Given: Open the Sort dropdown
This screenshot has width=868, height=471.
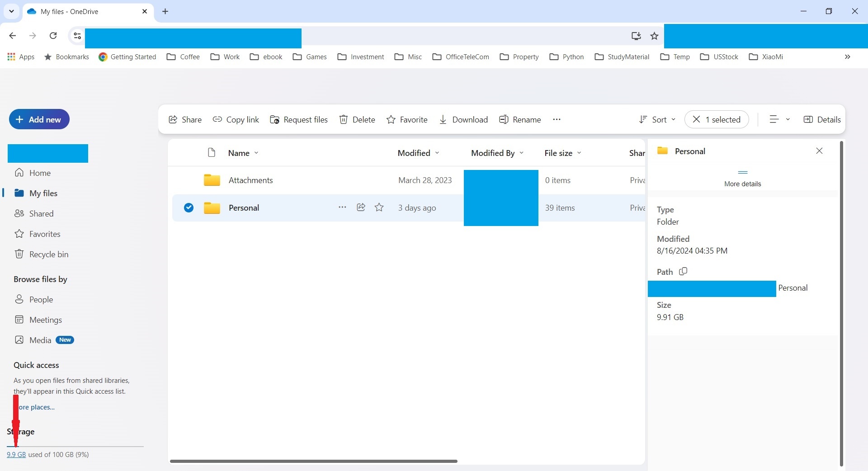Looking at the screenshot, I should [657, 119].
